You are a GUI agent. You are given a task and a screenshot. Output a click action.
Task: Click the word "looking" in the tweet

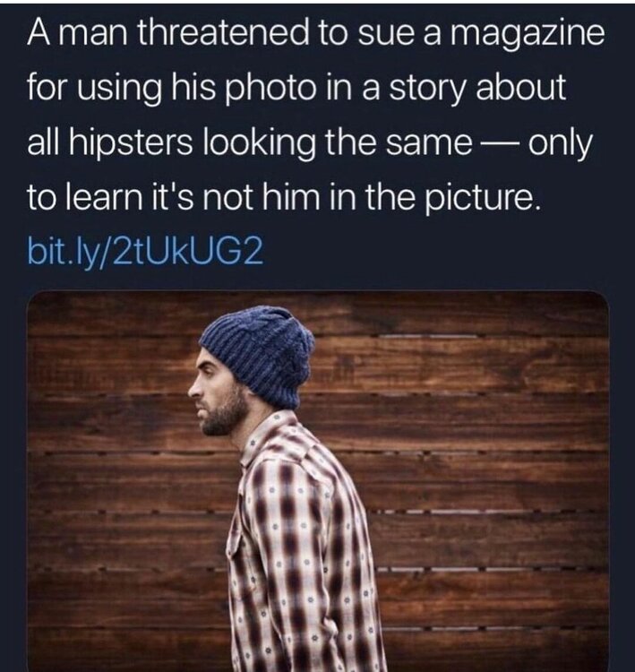coord(258,145)
